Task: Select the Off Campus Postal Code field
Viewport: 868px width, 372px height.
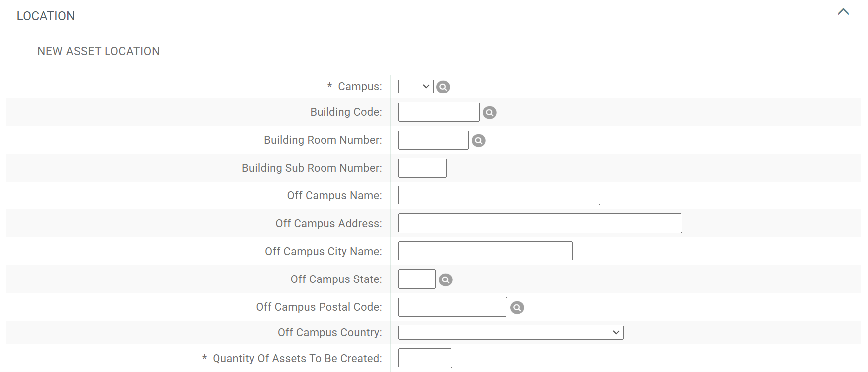Action: pos(452,307)
